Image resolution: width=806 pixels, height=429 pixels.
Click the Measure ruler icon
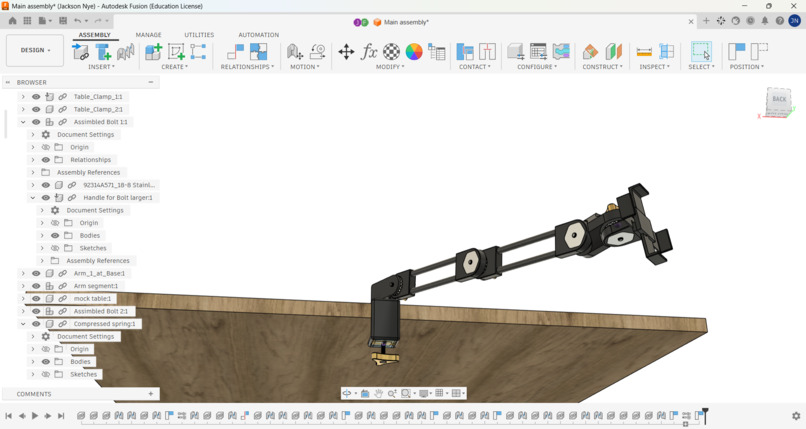(x=644, y=51)
